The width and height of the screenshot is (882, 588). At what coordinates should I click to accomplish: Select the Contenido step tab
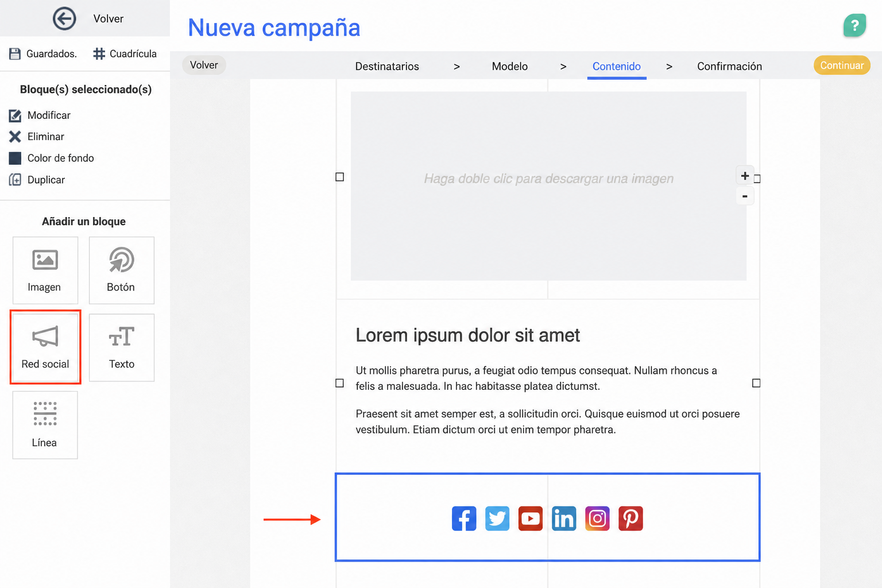(617, 67)
